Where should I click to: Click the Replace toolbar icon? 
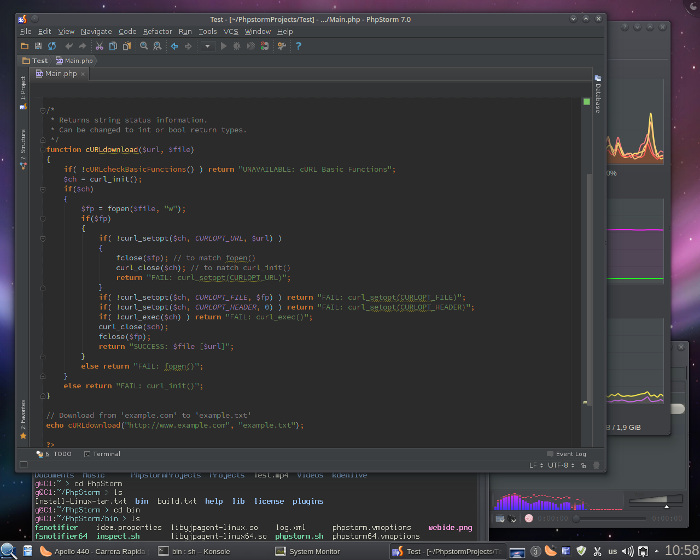click(158, 46)
